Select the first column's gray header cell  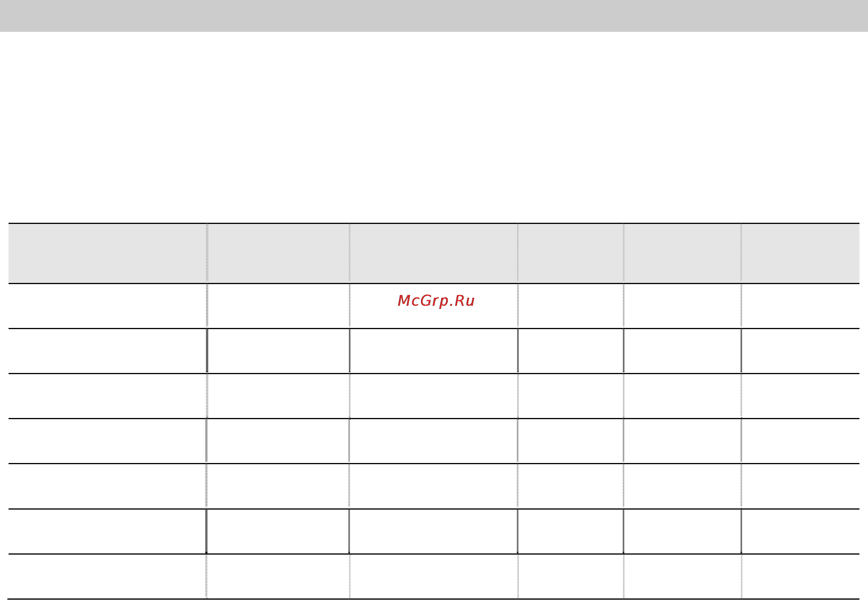pos(107,253)
